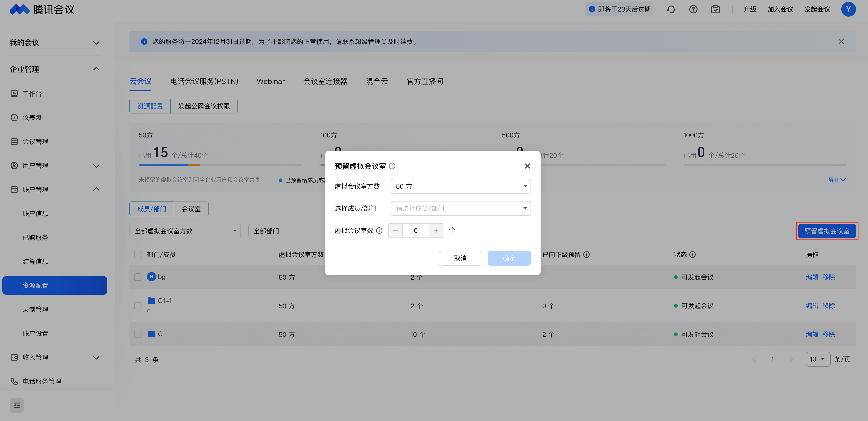Expand 用户管理 submenu chevron

tap(96, 166)
